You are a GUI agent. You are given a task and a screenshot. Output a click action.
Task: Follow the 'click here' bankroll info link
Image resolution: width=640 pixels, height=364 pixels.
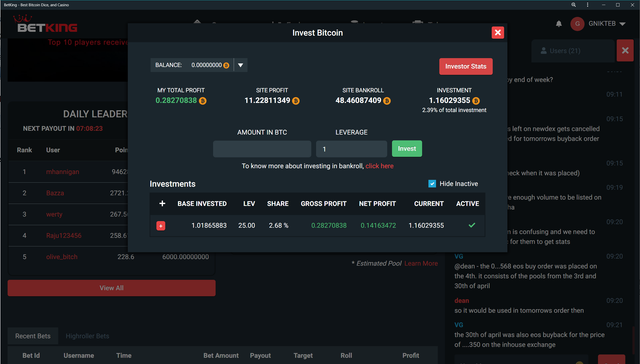[380, 166]
